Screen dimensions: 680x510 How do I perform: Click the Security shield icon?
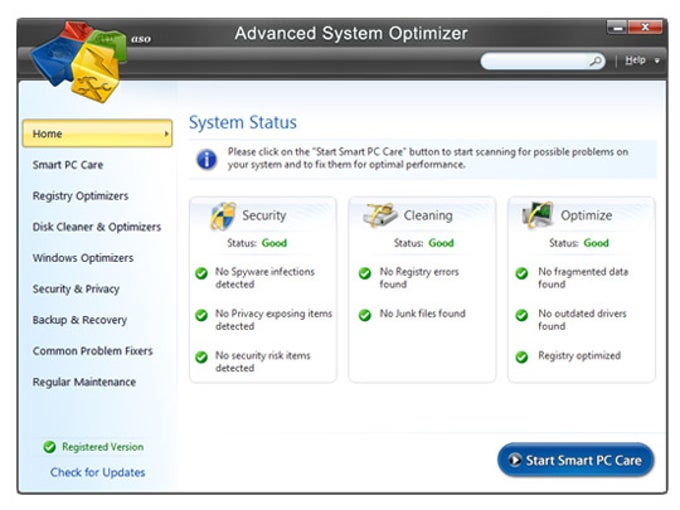click(222, 215)
